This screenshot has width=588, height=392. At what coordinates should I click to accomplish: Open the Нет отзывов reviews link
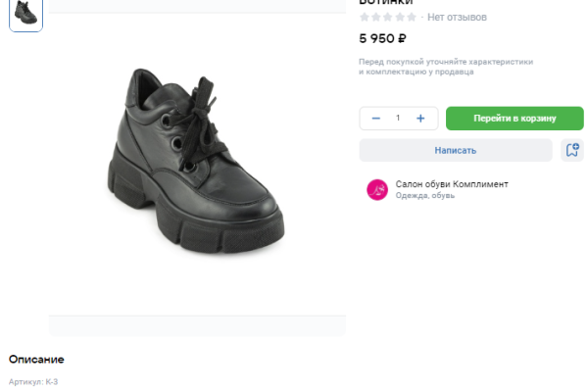tap(457, 18)
